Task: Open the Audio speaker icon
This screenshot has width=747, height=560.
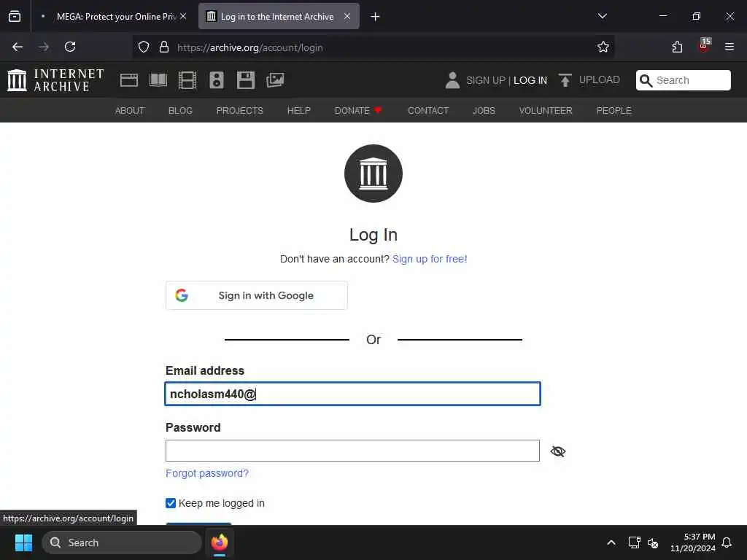Action: (216, 80)
